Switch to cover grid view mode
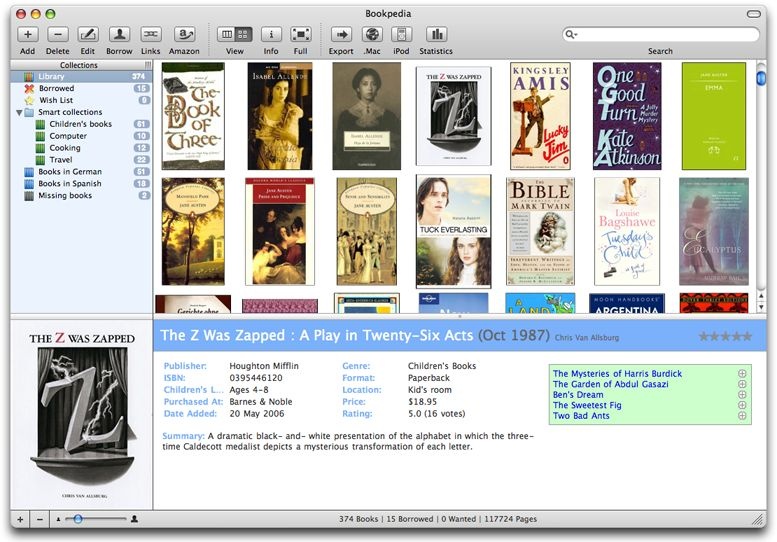This screenshot has height=542, width=777. pyautogui.click(x=243, y=35)
